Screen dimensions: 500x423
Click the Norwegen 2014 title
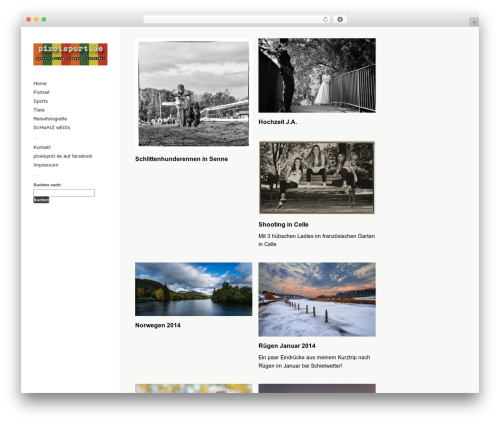tap(158, 325)
